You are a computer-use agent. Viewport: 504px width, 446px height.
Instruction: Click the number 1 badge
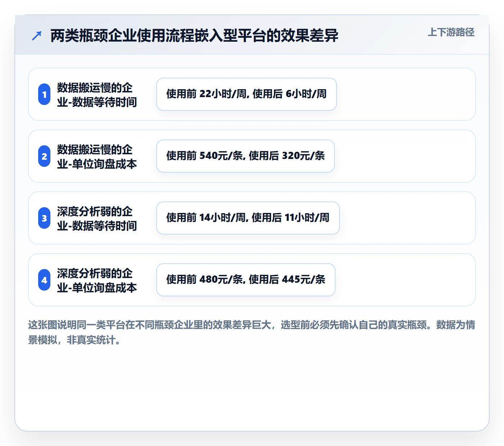44,94
